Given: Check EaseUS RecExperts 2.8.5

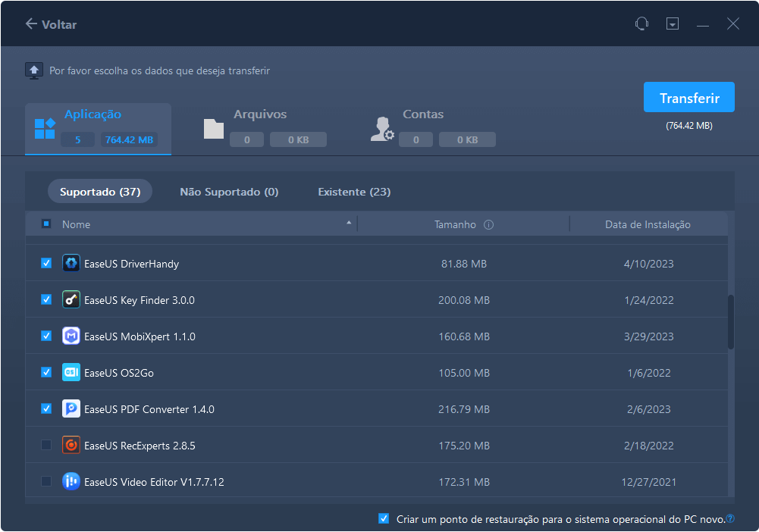Looking at the screenshot, I should click(x=46, y=445).
